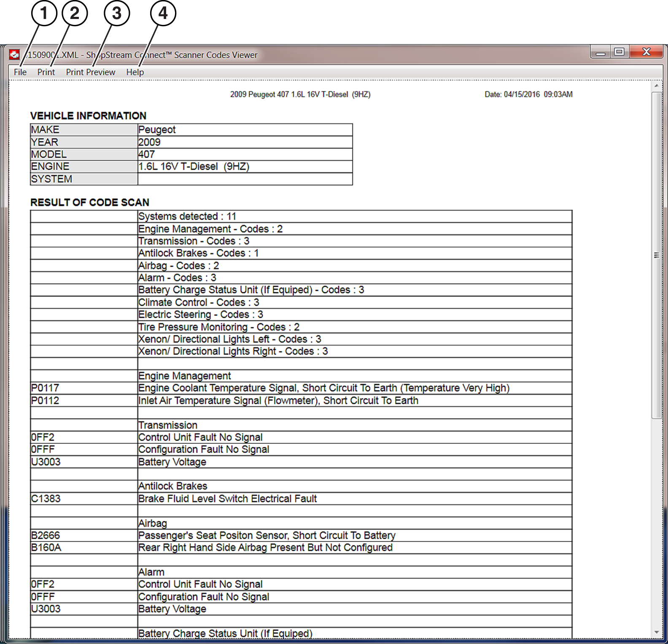668x644 pixels.
Task: Select the P0117 code cell
Action: click(x=45, y=388)
